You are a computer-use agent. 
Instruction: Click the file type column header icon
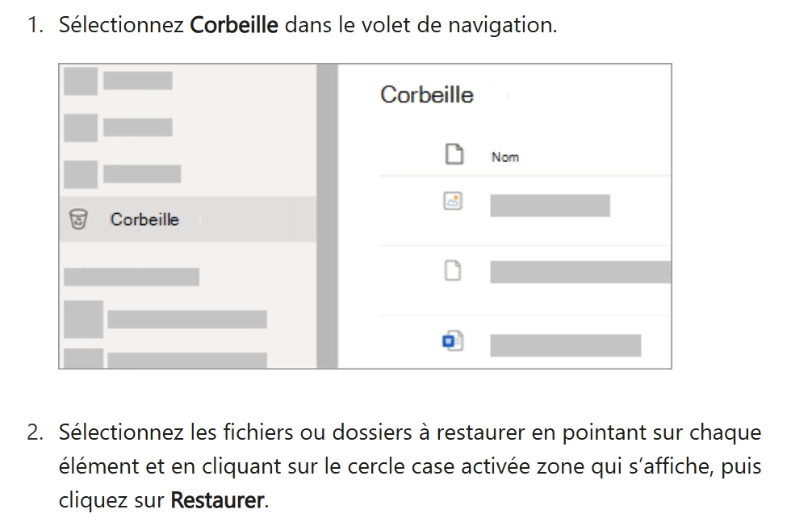(x=454, y=154)
